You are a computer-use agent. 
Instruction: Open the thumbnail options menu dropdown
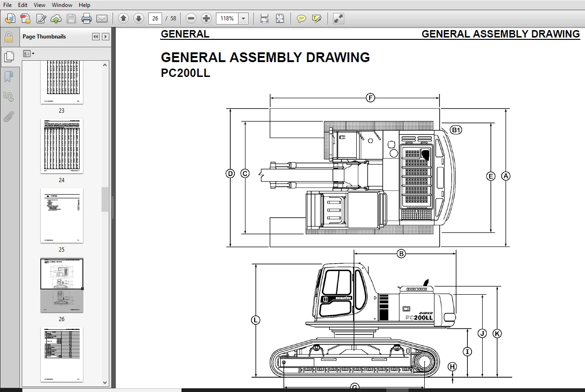29,54
